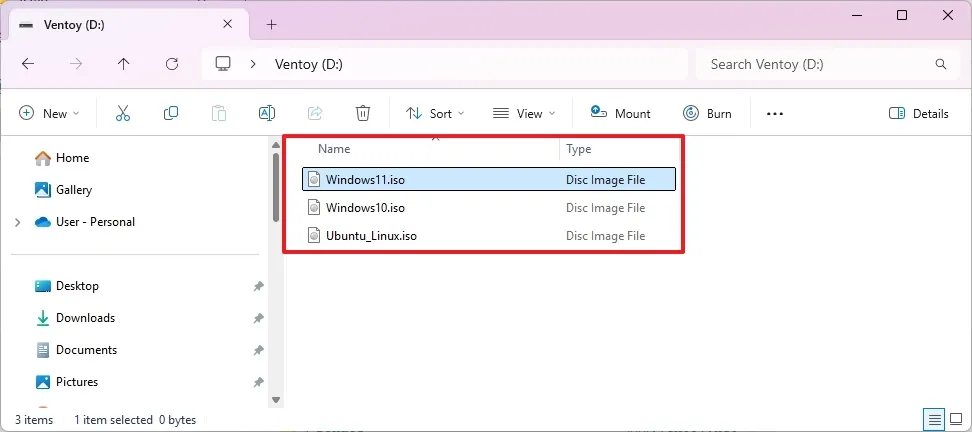The image size is (972, 432).
Task: Open Downloads quick access folder
Action: pos(75,318)
